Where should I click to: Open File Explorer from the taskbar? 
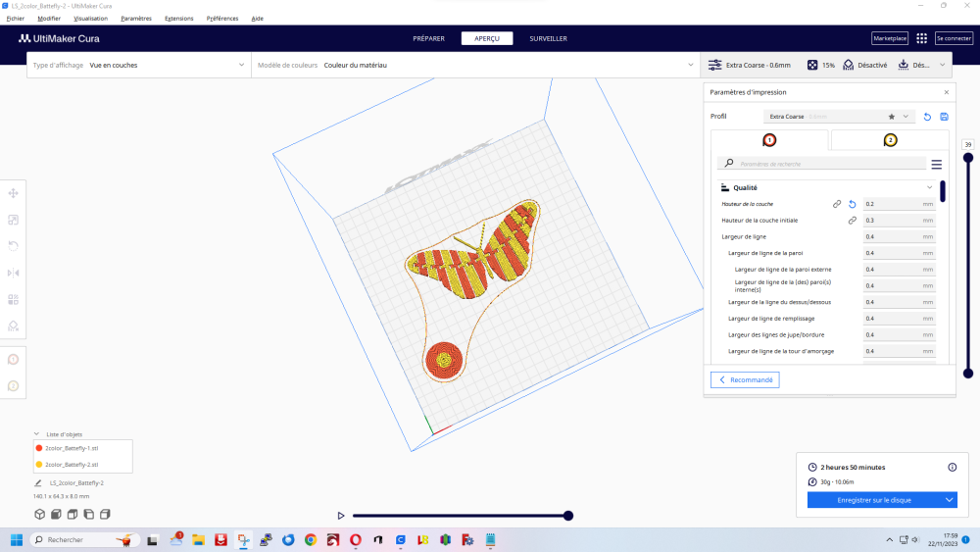pyautogui.click(x=198, y=540)
